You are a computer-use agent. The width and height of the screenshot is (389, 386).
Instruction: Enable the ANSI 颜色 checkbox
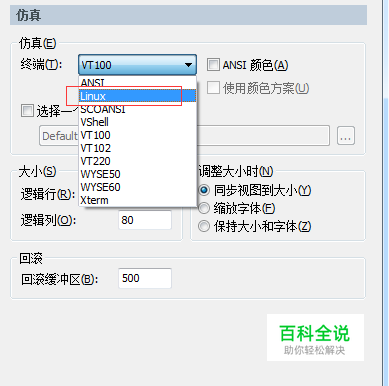coord(213,65)
